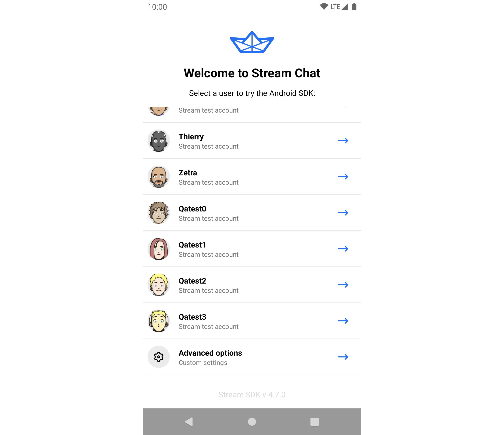Select Qatest3 stream test account
The image size is (504, 435).
click(x=252, y=321)
